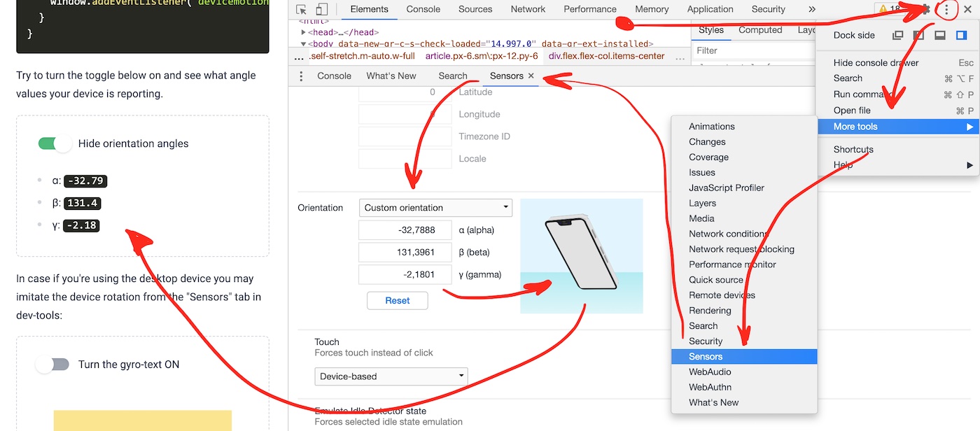Switch to the Network panel tab
The height and width of the screenshot is (431, 980).
pos(527,9)
